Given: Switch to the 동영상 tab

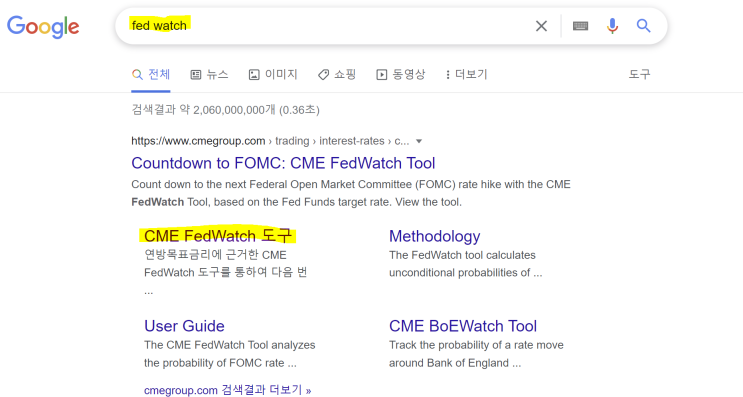Looking at the screenshot, I should [x=401, y=74].
